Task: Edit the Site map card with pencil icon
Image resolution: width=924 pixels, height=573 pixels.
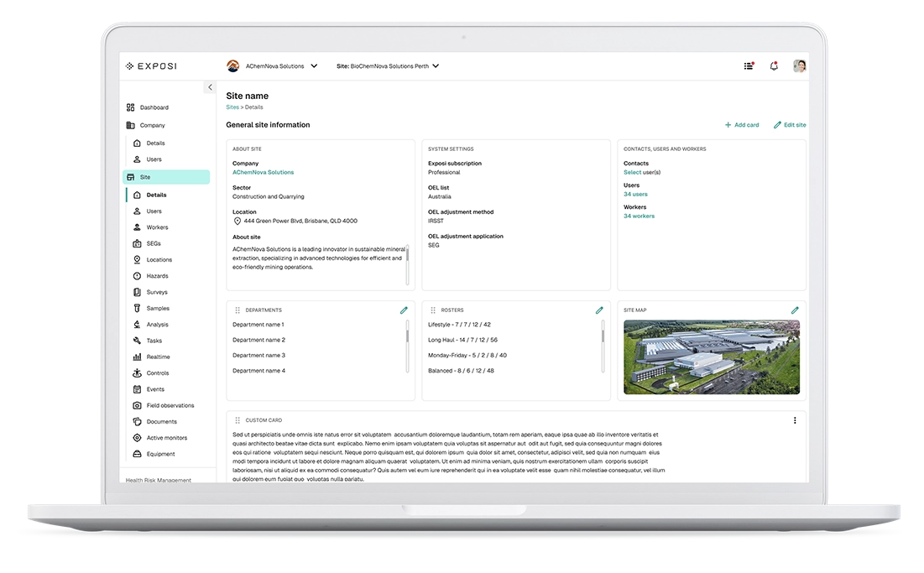Action: pyautogui.click(x=795, y=310)
